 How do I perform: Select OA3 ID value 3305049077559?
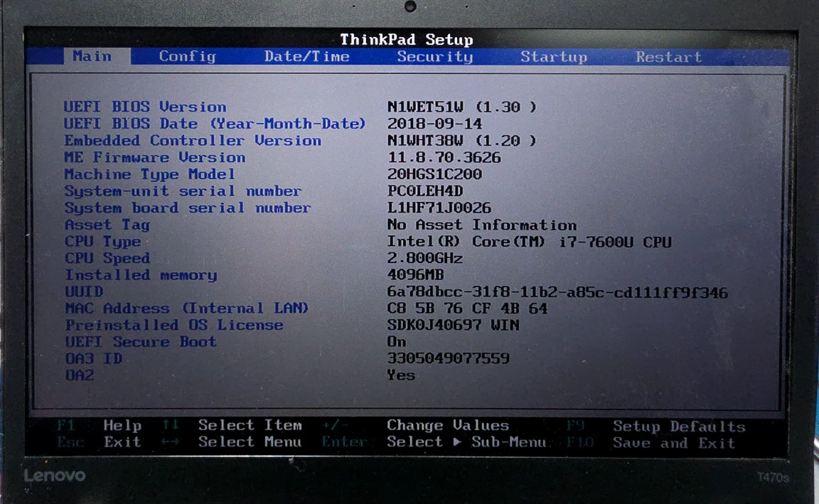tap(448, 358)
